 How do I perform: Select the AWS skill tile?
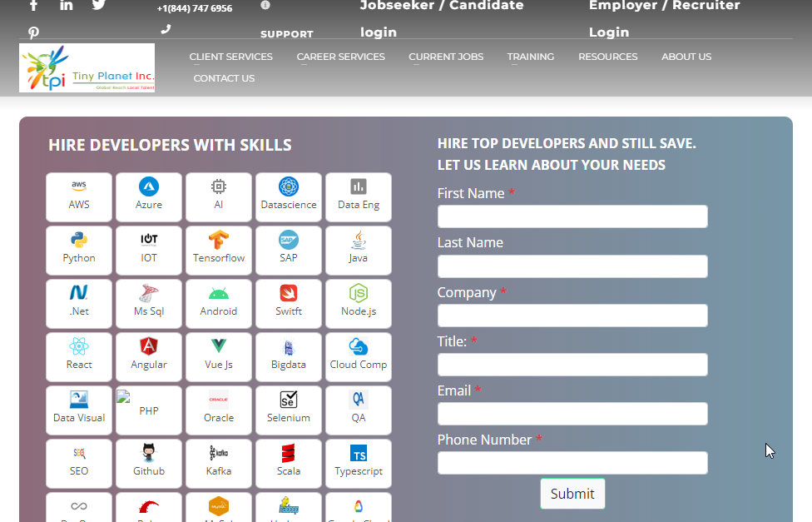(79, 197)
